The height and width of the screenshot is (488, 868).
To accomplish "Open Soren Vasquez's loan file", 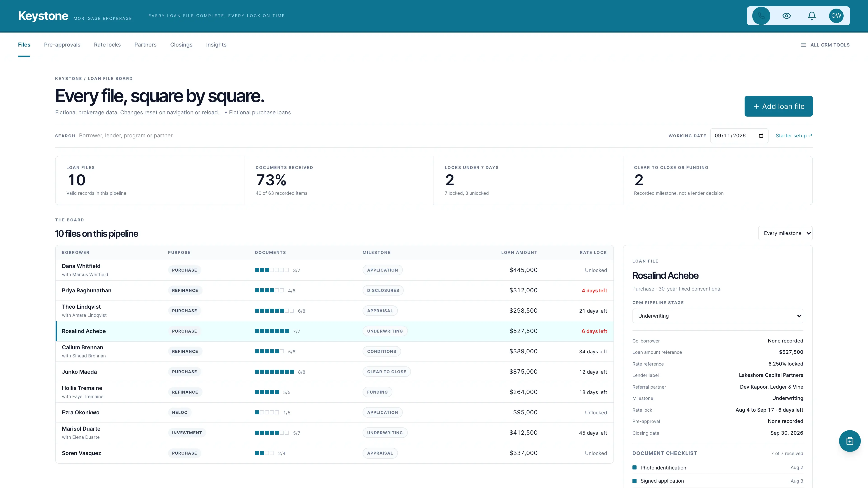I will tap(334, 453).
